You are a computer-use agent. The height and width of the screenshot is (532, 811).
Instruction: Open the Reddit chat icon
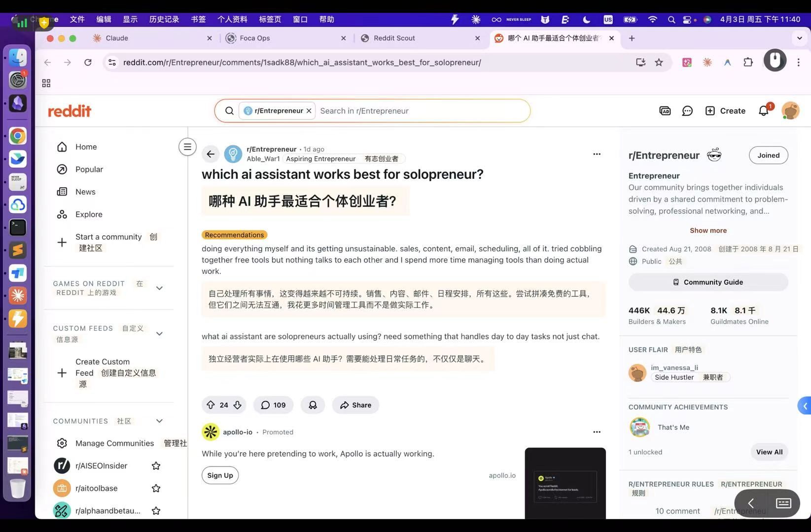pyautogui.click(x=687, y=111)
